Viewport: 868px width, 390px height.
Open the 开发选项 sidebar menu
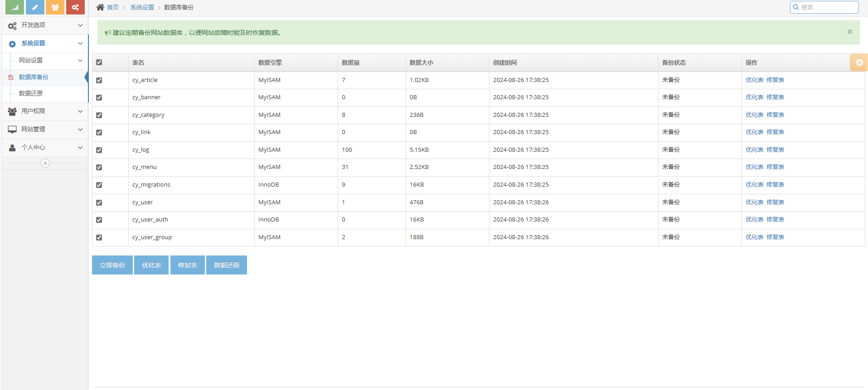pos(45,25)
